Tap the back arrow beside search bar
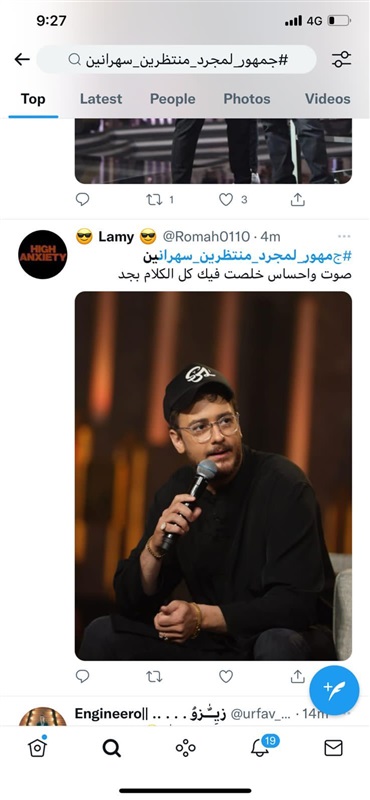 [22, 60]
